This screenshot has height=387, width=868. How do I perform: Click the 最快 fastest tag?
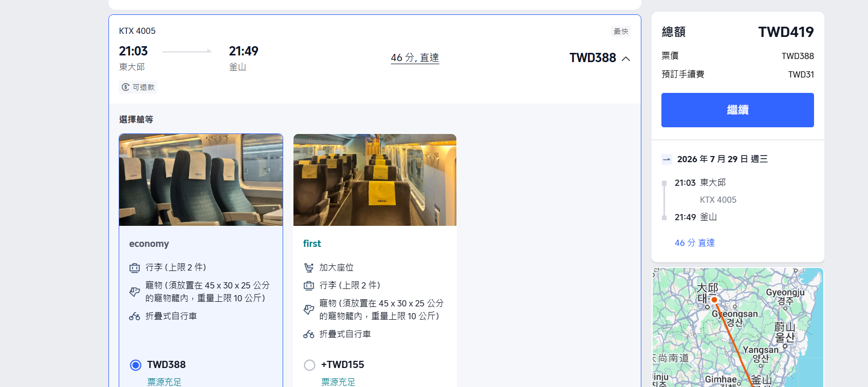[621, 31]
